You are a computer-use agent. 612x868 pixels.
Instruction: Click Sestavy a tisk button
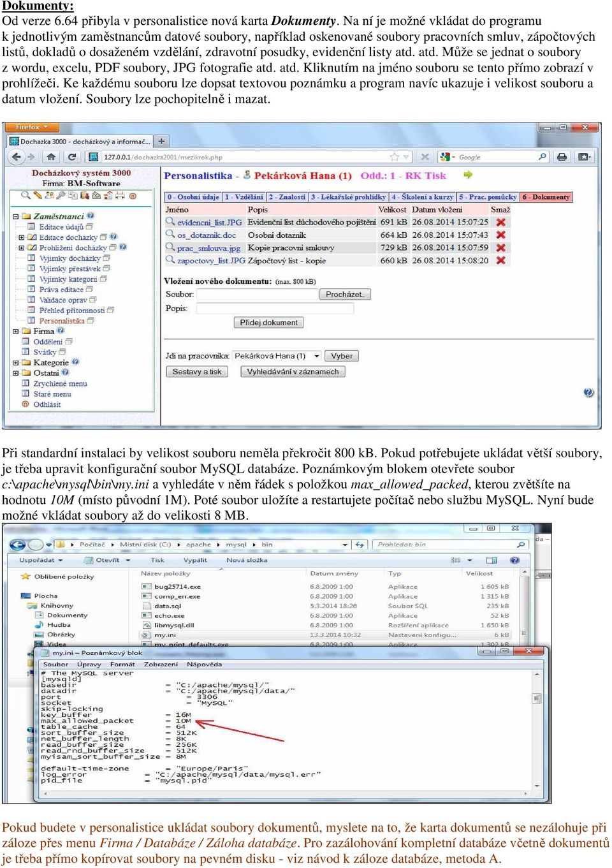click(197, 371)
